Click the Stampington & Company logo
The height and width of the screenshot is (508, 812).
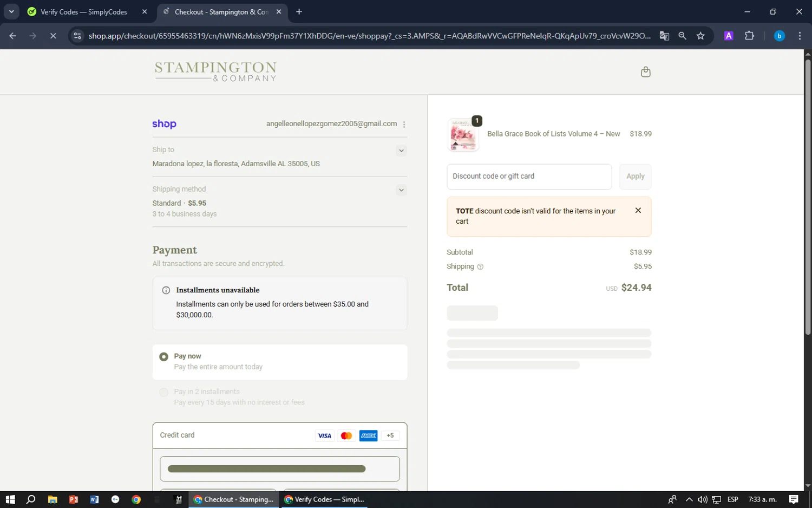pos(215,71)
